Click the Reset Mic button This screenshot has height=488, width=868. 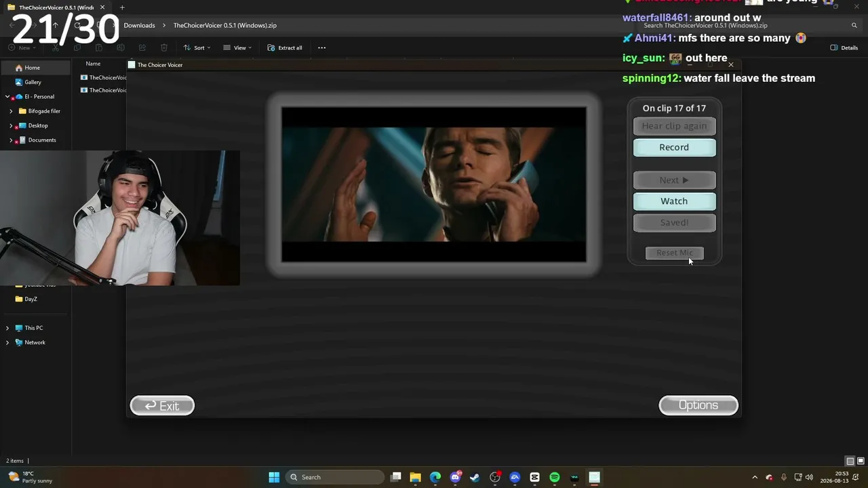pyautogui.click(x=675, y=253)
